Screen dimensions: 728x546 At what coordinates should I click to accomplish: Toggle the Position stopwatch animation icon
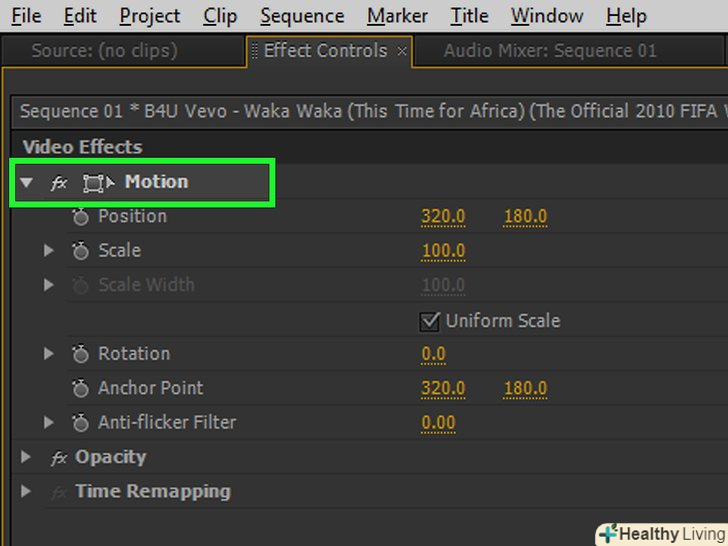[x=81, y=217]
